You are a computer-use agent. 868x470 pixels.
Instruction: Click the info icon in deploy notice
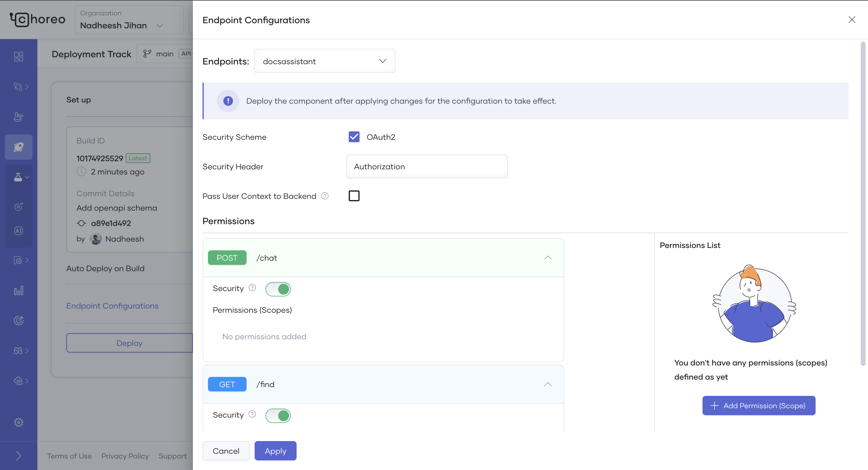click(228, 101)
